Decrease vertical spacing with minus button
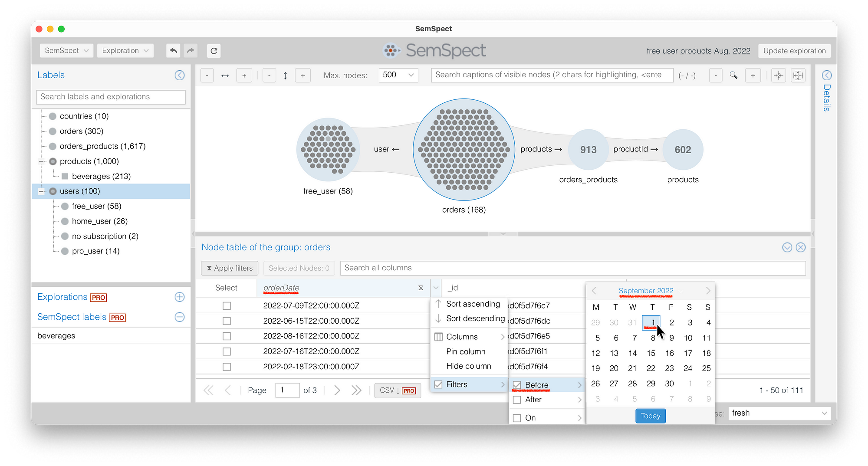 coord(270,75)
